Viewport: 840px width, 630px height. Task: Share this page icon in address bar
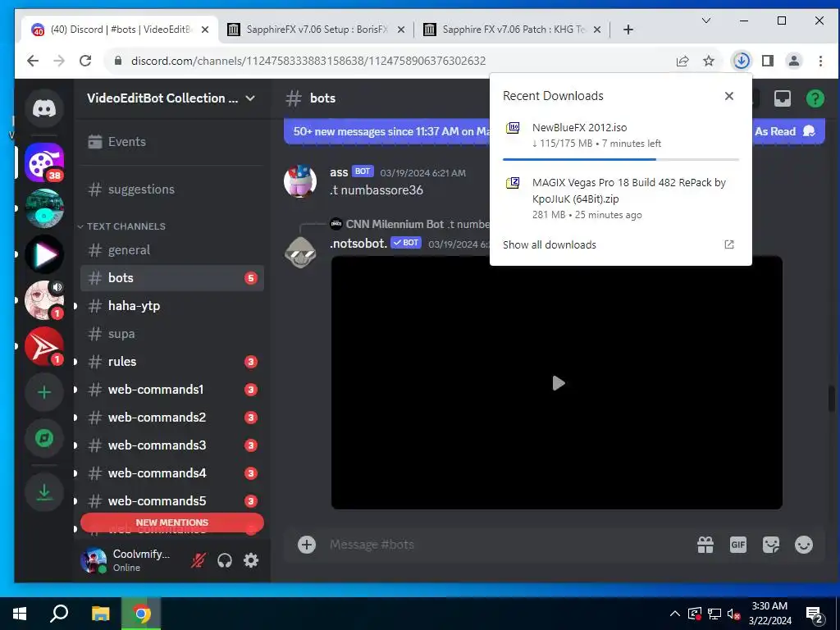tap(682, 61)
